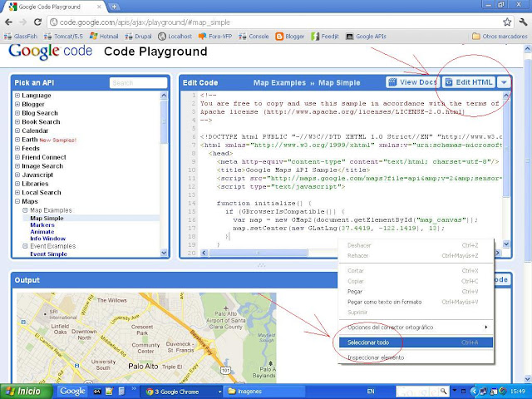Open the Info Window example

(x=48, y=239)
